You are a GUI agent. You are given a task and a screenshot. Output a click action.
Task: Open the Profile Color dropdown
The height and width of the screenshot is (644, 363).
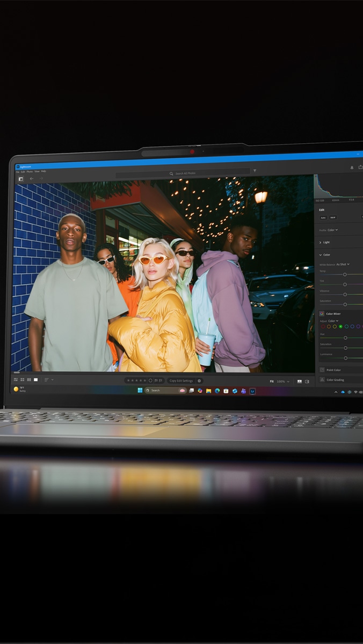tap(332, 230)
